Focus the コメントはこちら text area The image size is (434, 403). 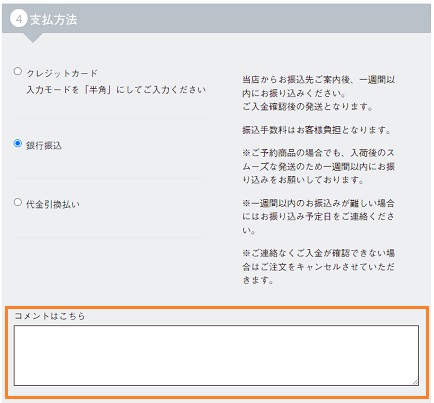[x=216, y=355]
